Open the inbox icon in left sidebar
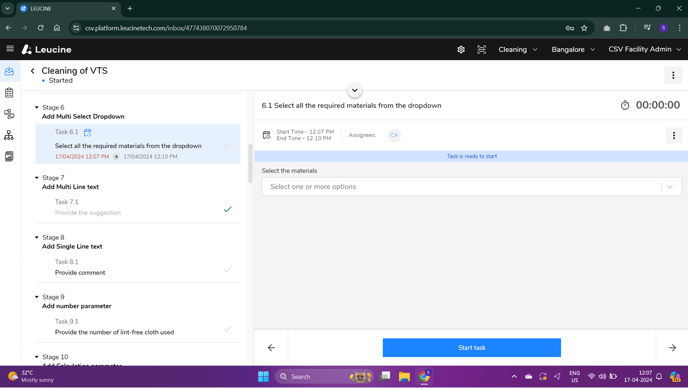 (9, 71)
